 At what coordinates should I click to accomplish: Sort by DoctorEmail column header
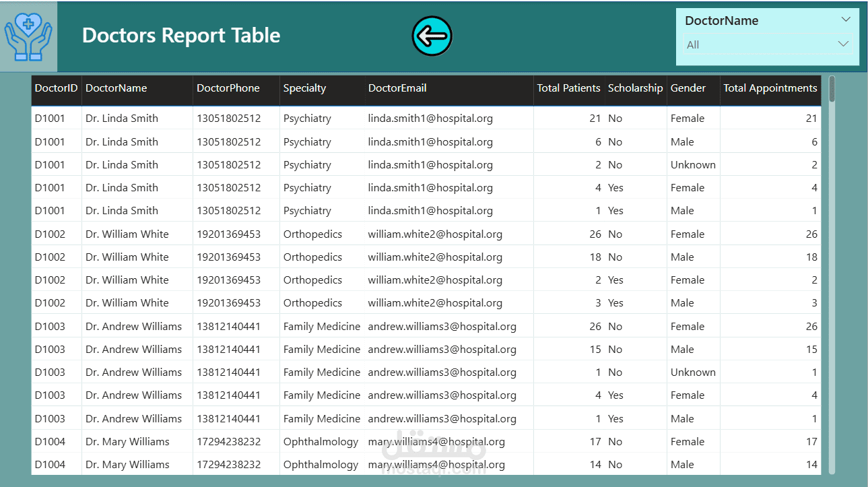(x=397, y=88)
